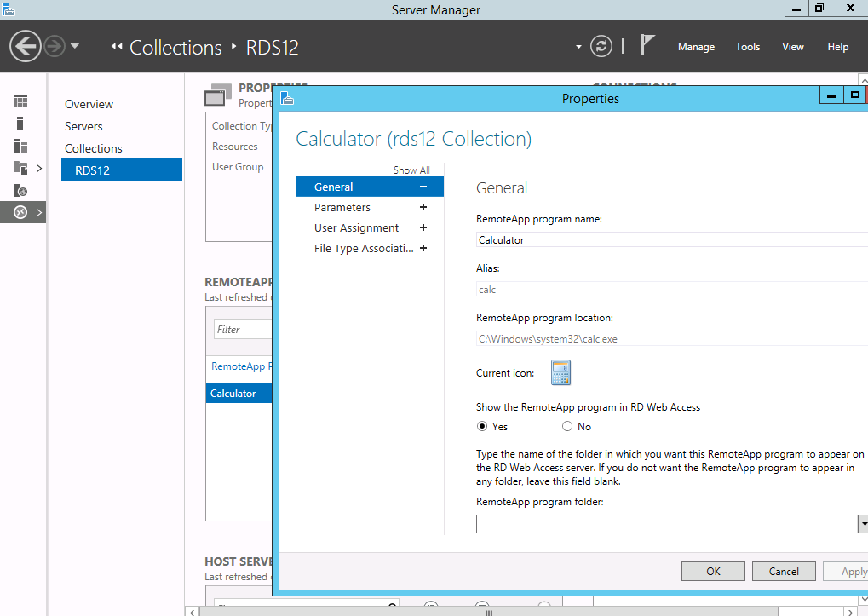Select File and Storage Services icon
Image resolution: width=868 pixels, height=616 pixels.
(20, 168)
